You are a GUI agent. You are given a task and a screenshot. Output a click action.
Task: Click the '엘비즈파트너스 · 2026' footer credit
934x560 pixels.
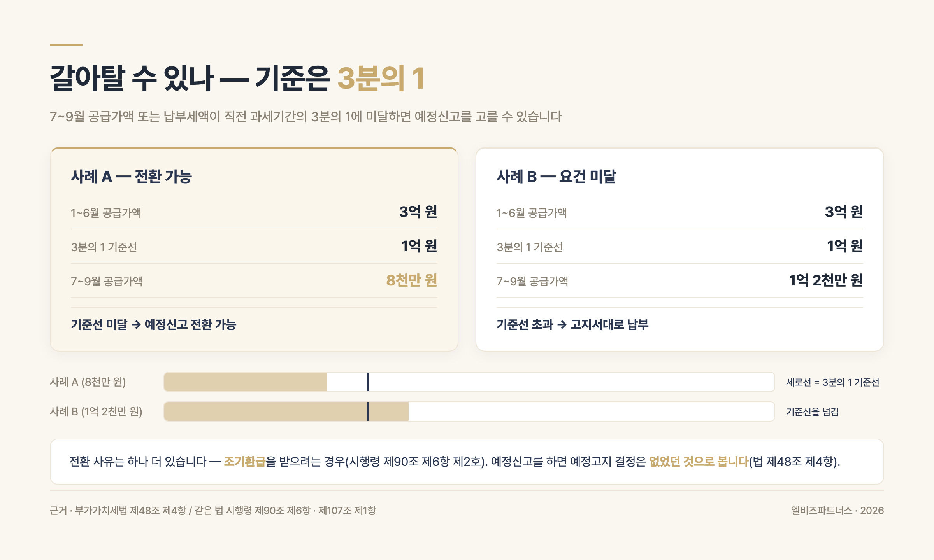pos(837,511)
